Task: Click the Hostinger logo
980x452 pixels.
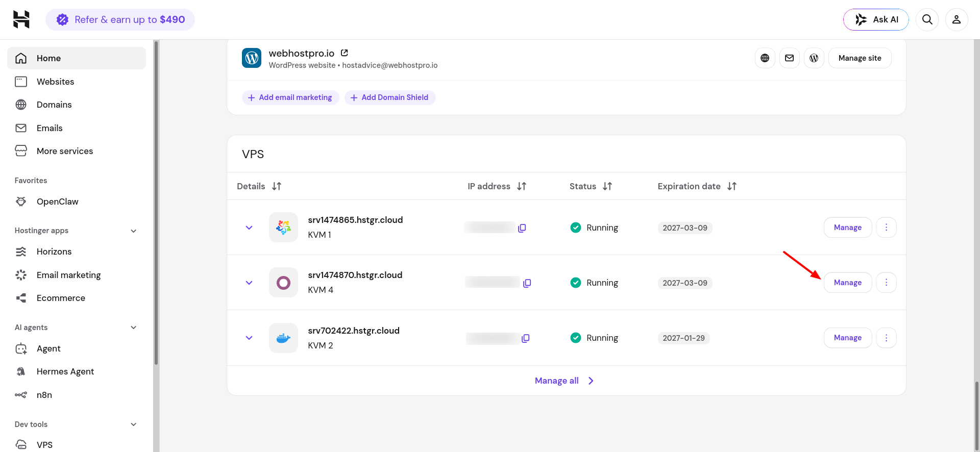Action: 21,19
